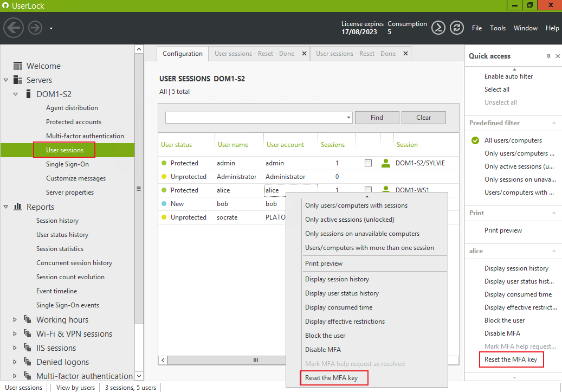Open the Window menu
The width and height of the screenshot is (562, 392).
(526, 28)
